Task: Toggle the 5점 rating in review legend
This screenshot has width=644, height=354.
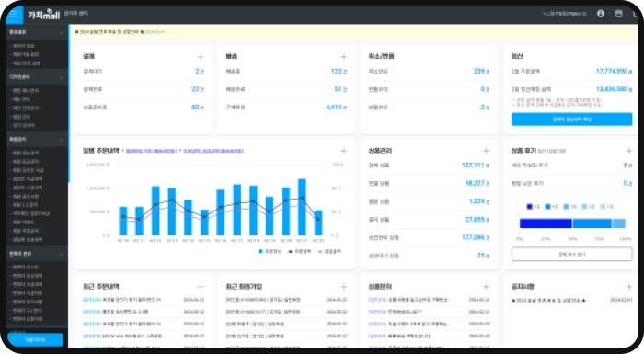Action: point(534,207)
